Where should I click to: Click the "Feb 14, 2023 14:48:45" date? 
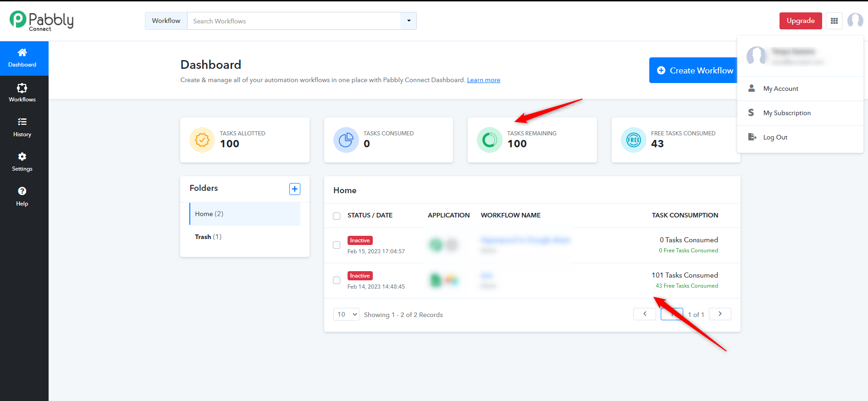click(x=376, y=287)
